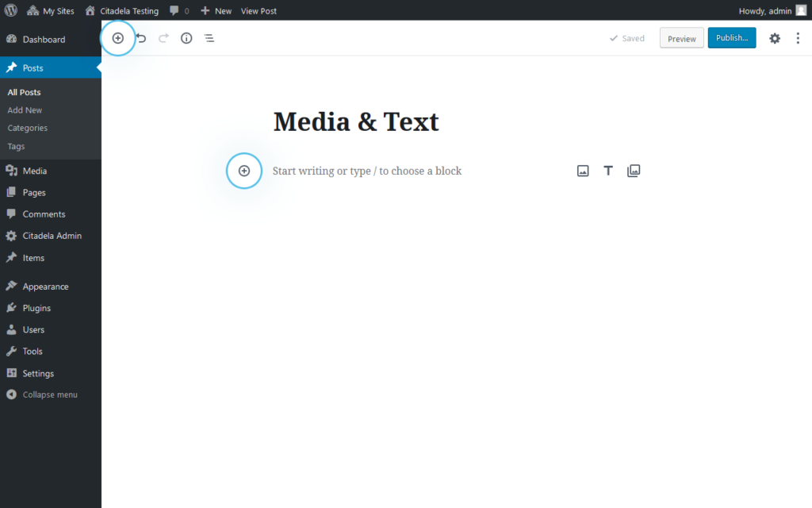
Task: Insert a Gallery block from placeholder shortcuts
Action: (634, 170)
